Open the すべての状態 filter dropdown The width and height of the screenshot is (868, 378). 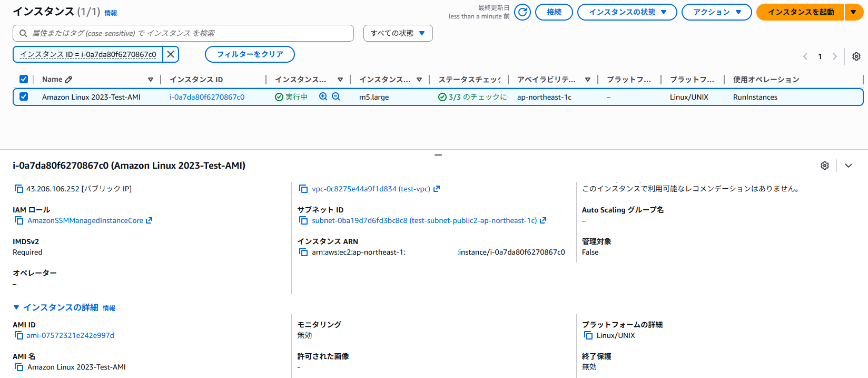click(x=398, y=33)
